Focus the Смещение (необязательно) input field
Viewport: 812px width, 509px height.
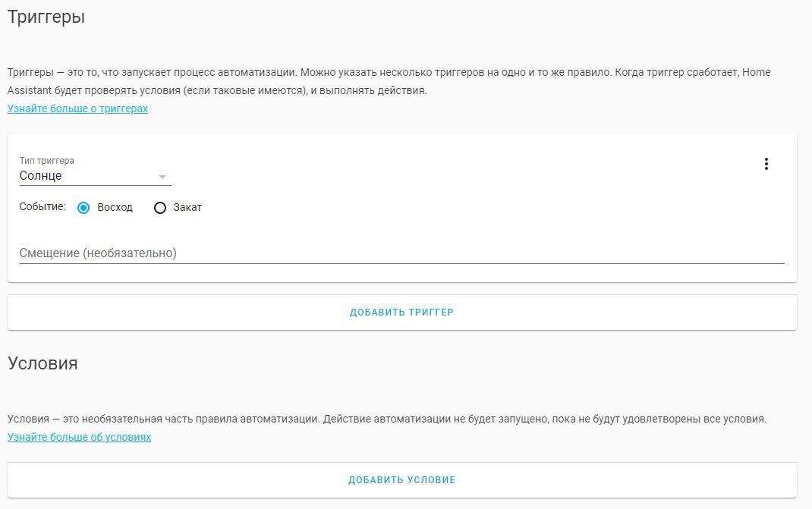click(x=379, y=253)
